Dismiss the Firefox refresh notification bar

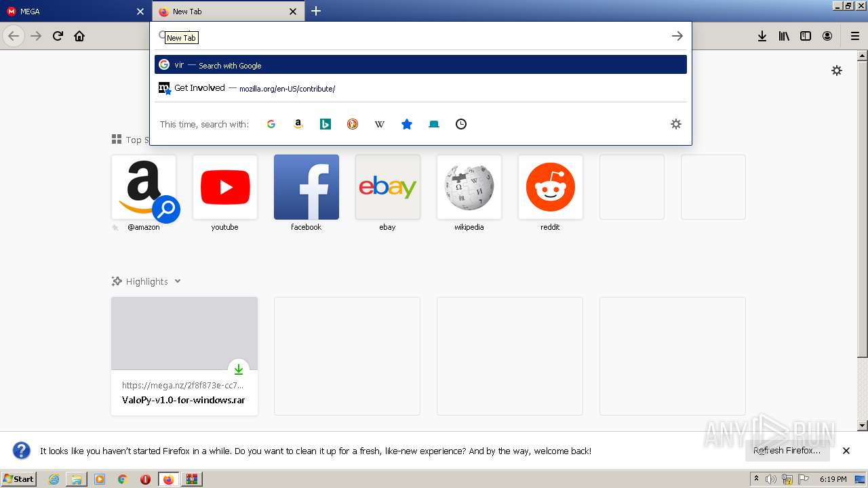(846, 451)
